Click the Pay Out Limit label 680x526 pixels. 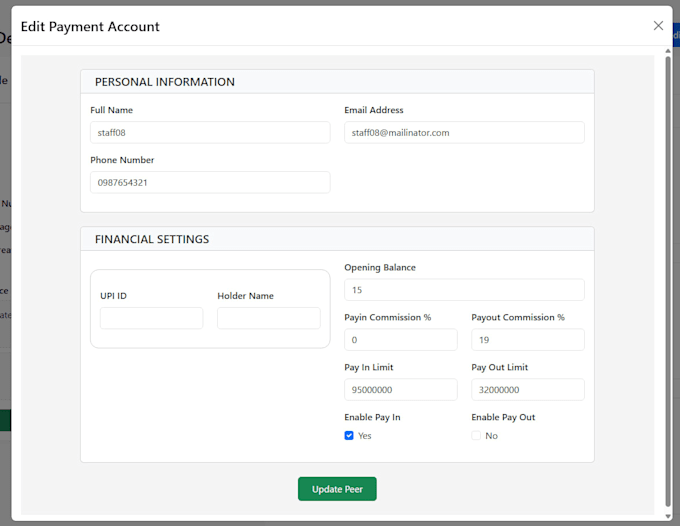tap(500, 367)
